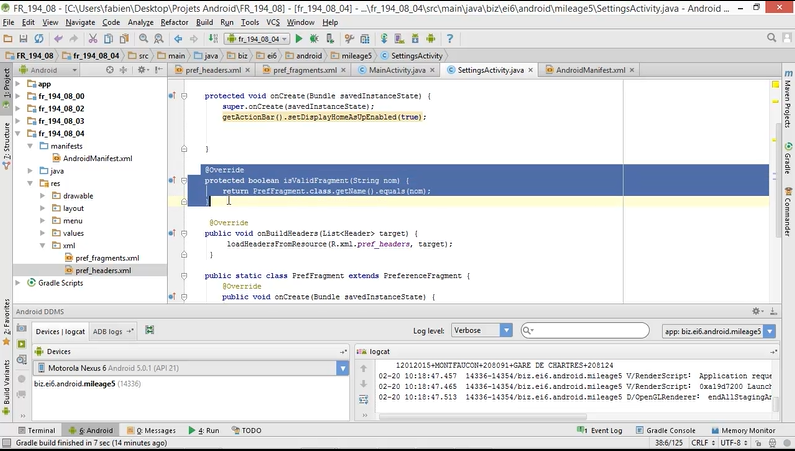
Task: Open the Refactor menu
Action: coord(174,21)
